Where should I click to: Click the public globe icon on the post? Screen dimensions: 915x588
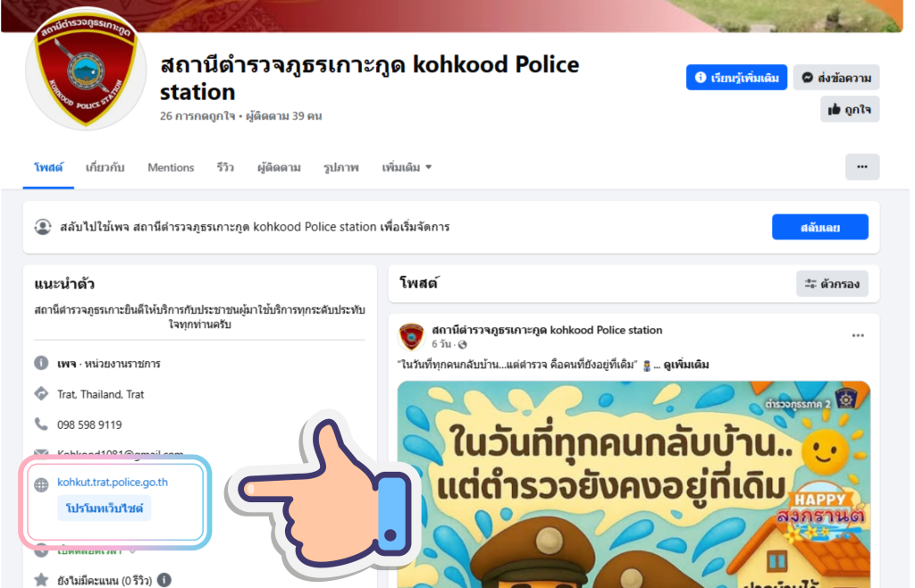(463, 345)
